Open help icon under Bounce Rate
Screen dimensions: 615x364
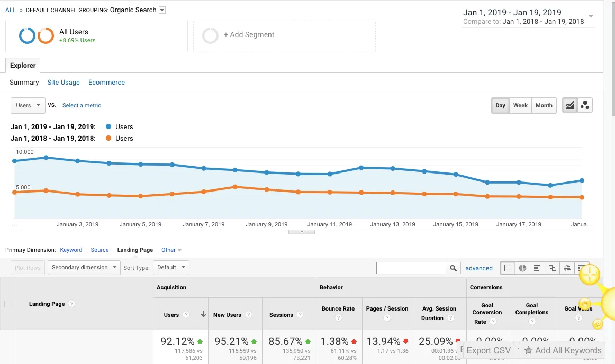point(339,318)
